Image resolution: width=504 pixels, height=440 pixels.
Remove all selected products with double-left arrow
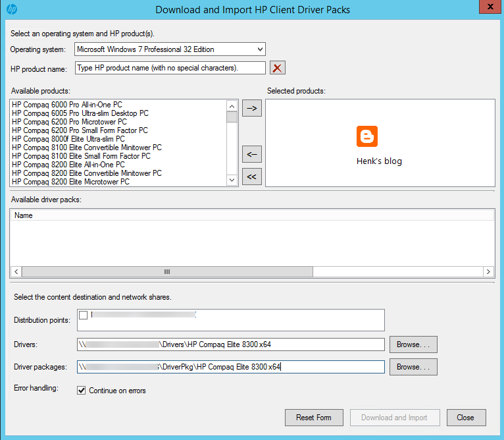pos(252,177)
